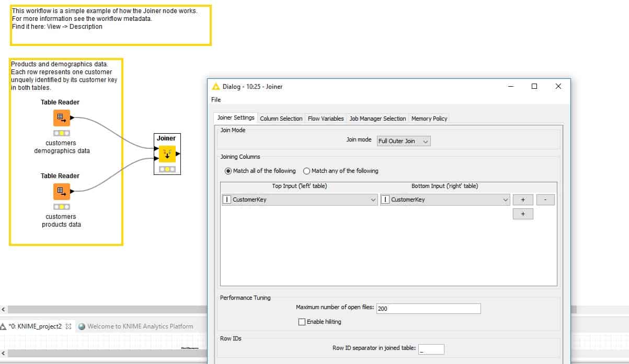Image resolution: width=629 pixels, height=364 pixels.
Task: Open the Job Manager Selection tab
Action: tap(378, 119)
